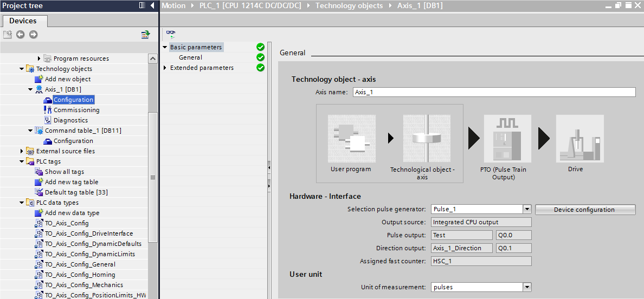Click Add new tag table
Screen dimensions: 644x299
[x=72, y=182]
